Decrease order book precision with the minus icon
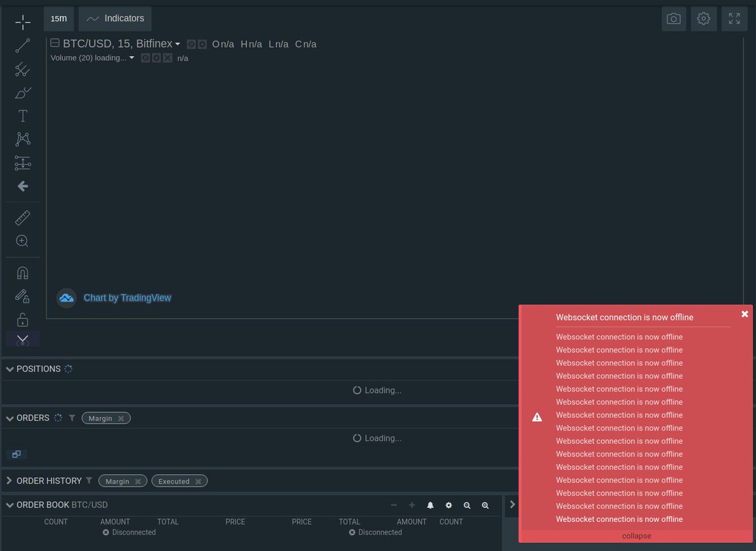The image size is (756, 551). click(x=394, y=505)
